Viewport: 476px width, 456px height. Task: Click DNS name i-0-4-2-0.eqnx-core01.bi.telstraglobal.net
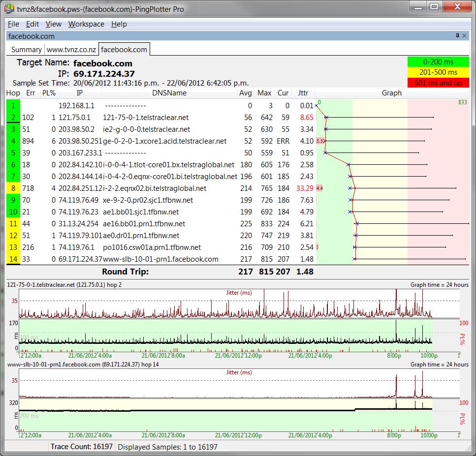[x=170, y=177]
